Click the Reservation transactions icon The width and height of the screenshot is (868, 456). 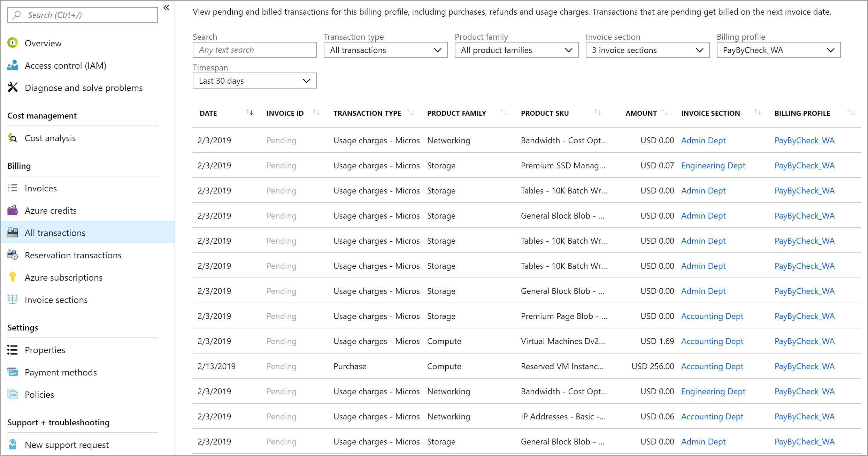[13, 254]
